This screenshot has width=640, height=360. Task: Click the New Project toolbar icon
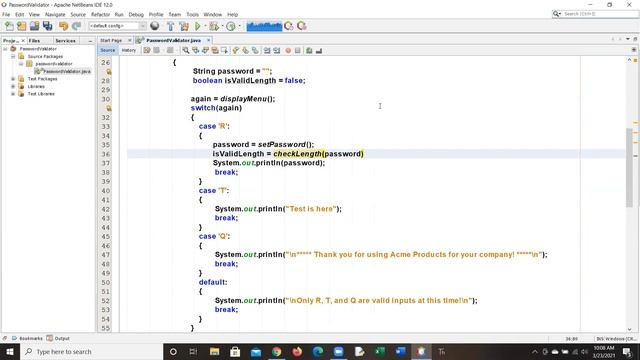pos(22,26)
